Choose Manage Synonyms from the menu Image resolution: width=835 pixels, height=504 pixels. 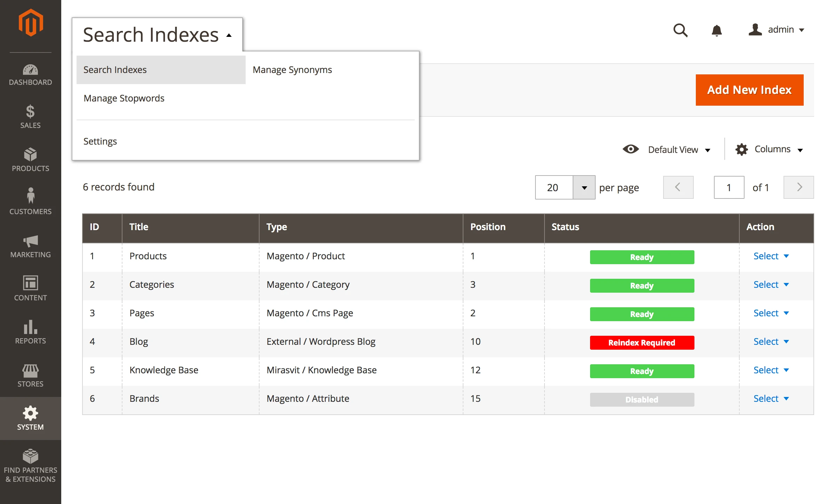tap(292, 70)
